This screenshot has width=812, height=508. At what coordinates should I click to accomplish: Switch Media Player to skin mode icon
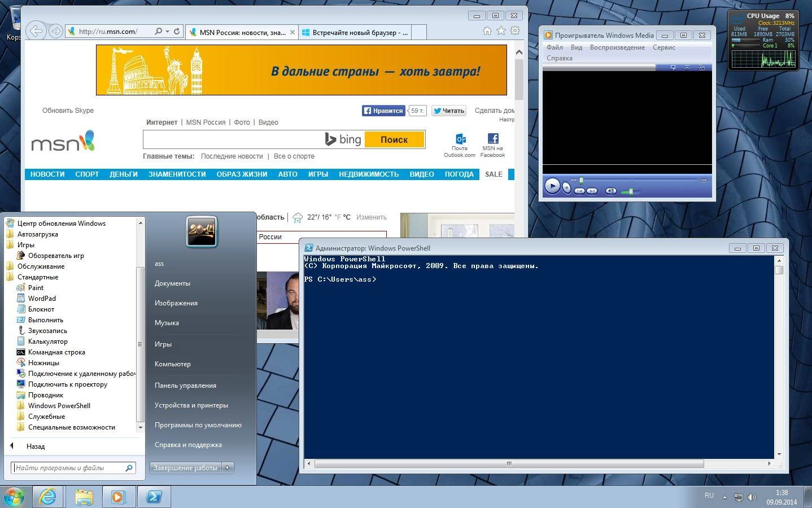click(701, 67)
